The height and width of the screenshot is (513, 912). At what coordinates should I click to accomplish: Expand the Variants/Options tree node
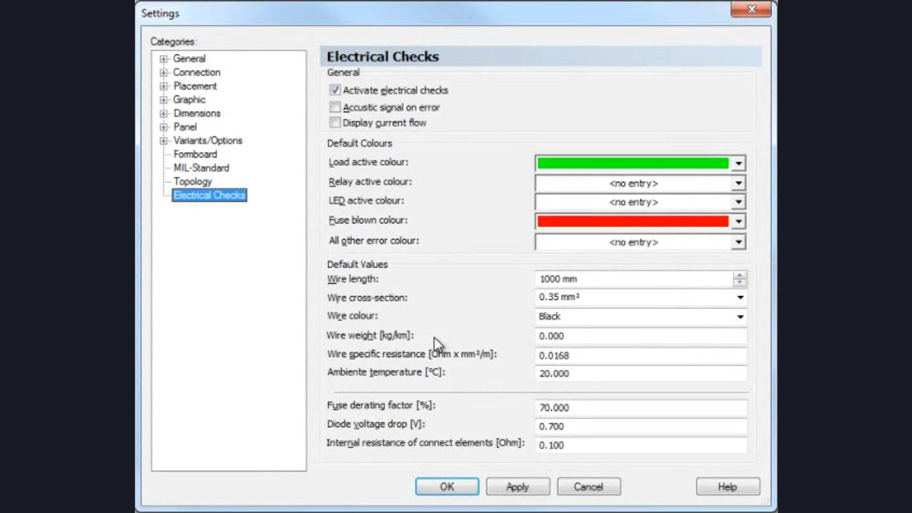(x=164, y=141)
